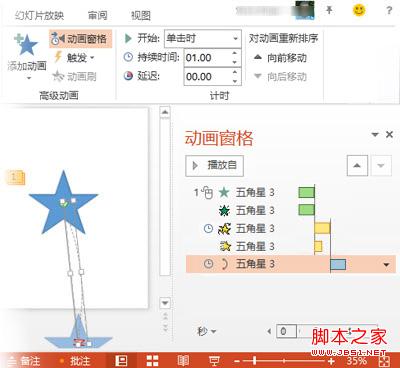The image size is (400, 368).
Task: Click the slide scrollbar up arrow
Action: pyautogui.click(x=165, y=112)
